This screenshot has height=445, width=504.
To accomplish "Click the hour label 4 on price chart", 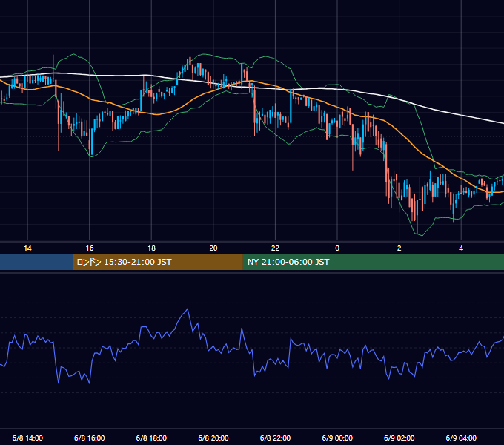I will coord(461,248).
